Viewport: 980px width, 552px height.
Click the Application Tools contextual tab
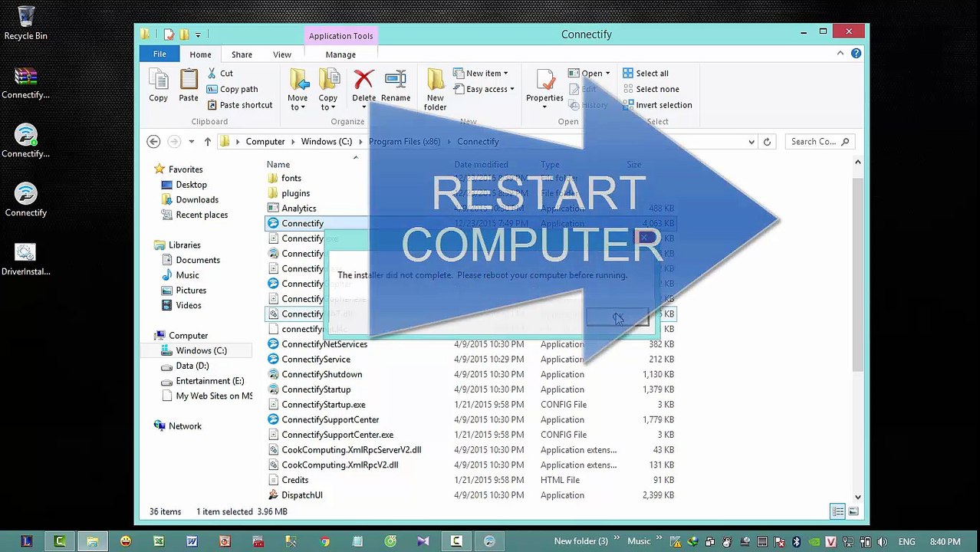coord(340,36)
